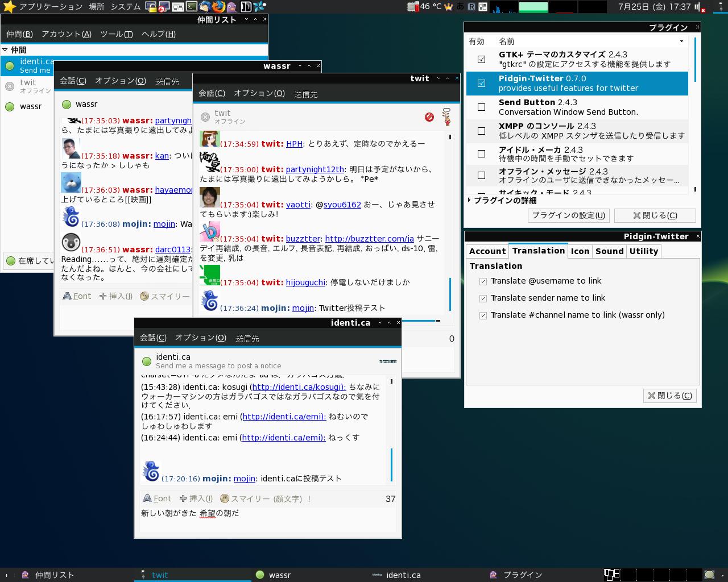Screen dimensions: 728x582
Task: Click the show desktop icon in bottom-right
Action: (709, 575)
